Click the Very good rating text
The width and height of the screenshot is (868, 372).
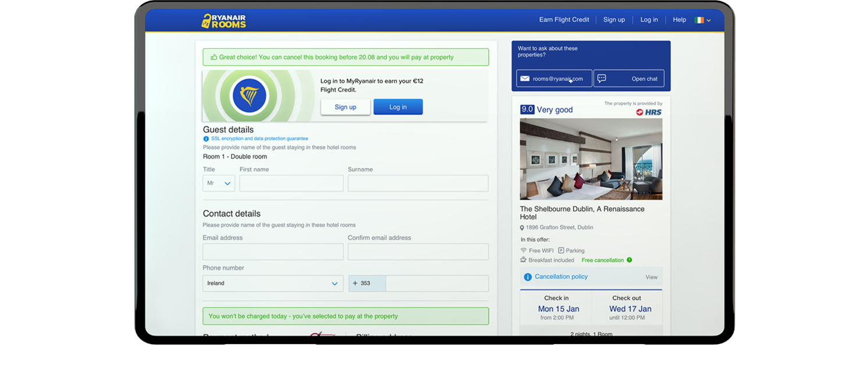[554, 109]
